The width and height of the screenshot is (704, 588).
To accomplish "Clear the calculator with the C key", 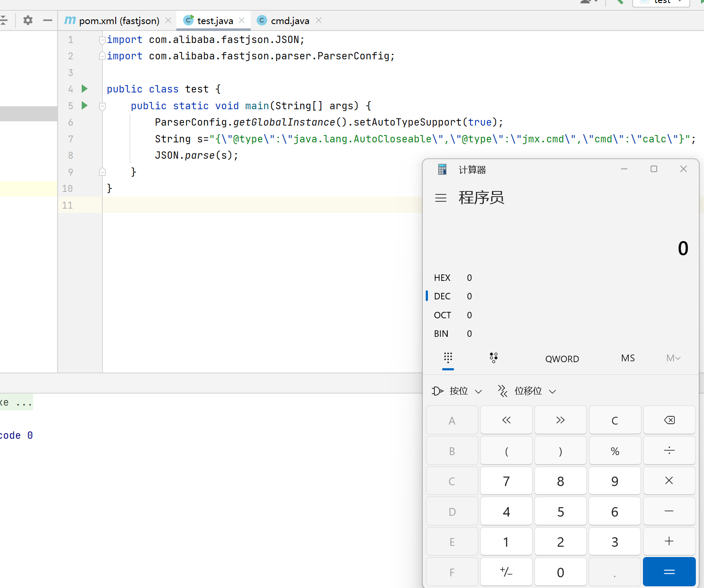I will point(615,420).
